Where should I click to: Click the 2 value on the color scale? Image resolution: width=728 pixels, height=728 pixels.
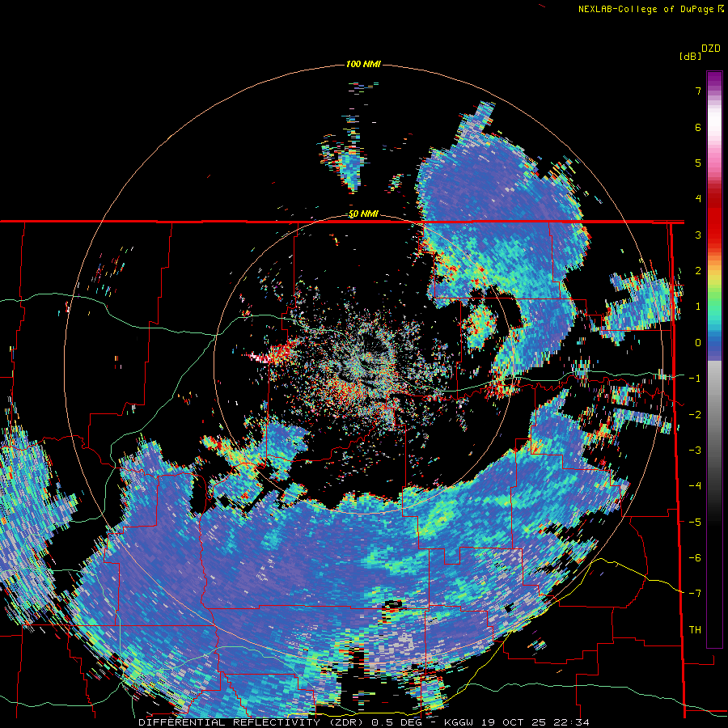coord(698,271)
